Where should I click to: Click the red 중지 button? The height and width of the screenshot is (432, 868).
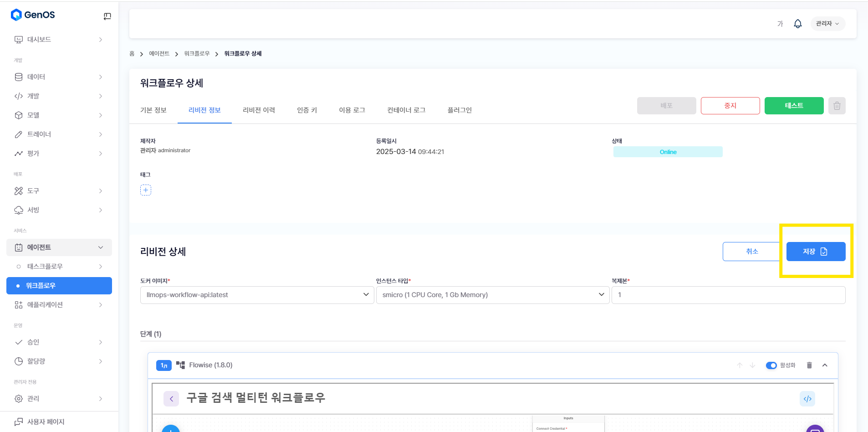point(730,106)
